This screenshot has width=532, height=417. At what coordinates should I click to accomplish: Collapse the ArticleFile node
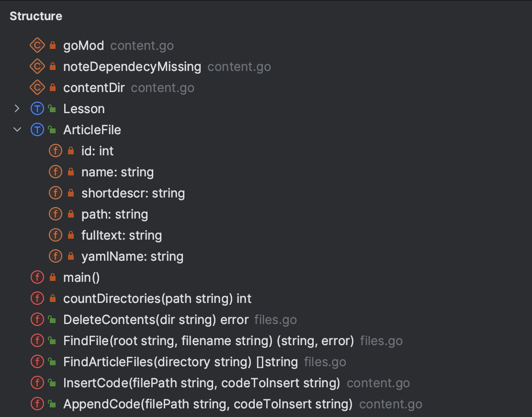click(17, 129)
